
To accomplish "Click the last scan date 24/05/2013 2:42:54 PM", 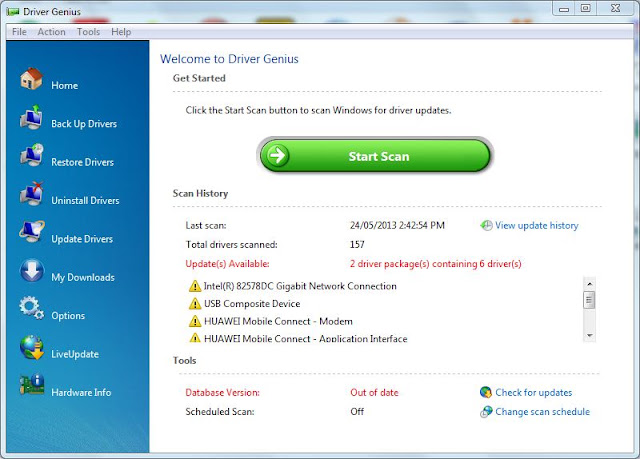I will [397, 225].
